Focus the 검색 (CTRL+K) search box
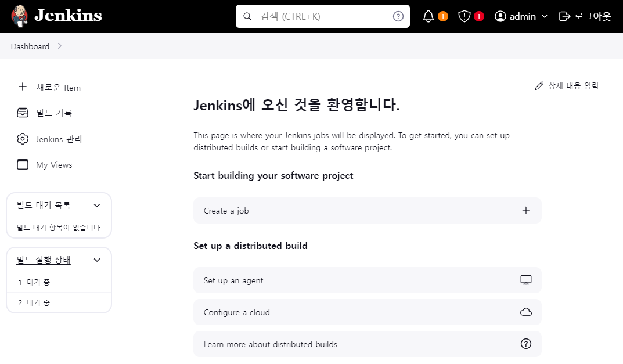This screenshot has width=623, height=364. [x=323, y=16]
